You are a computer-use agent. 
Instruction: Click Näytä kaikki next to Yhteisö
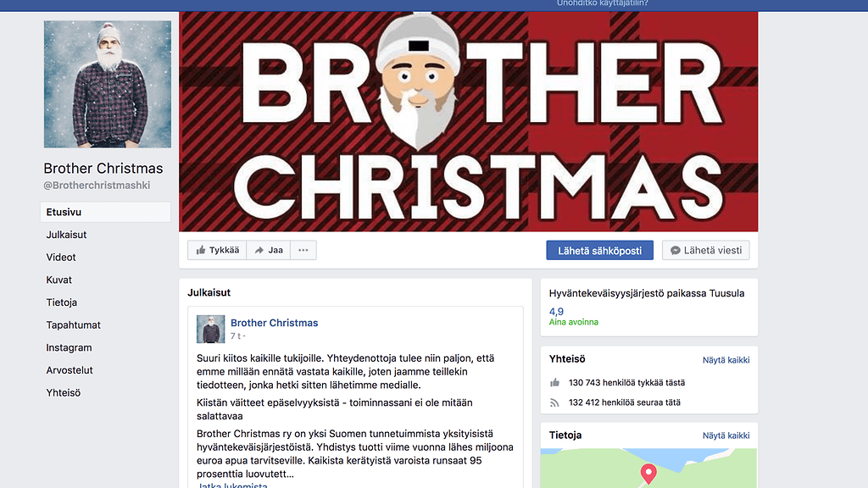click(726, 359)
